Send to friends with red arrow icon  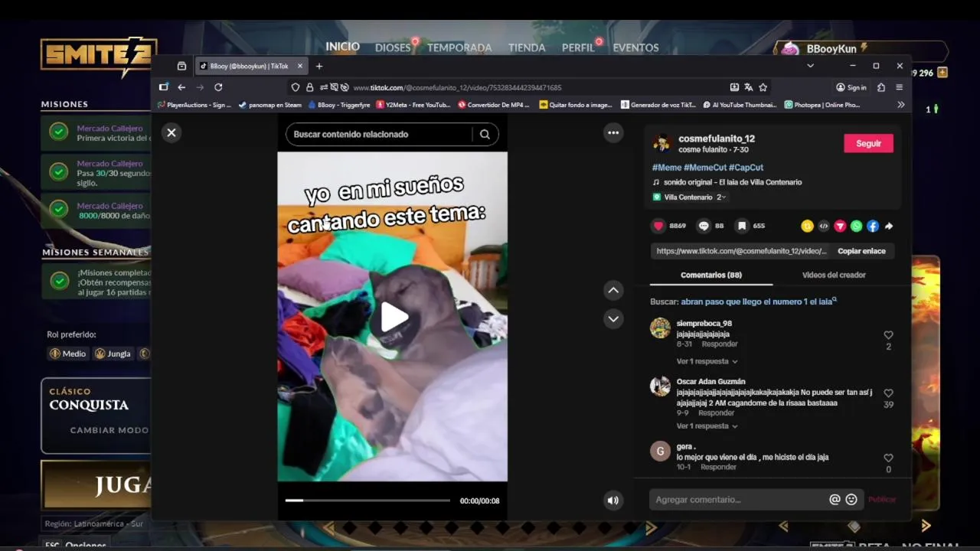pyautogui.click(x=840, y=226)
